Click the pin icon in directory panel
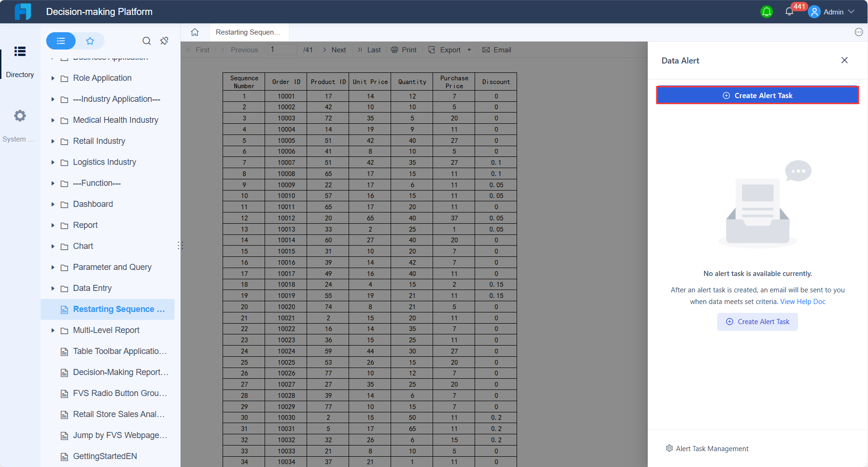 (164, 41)
